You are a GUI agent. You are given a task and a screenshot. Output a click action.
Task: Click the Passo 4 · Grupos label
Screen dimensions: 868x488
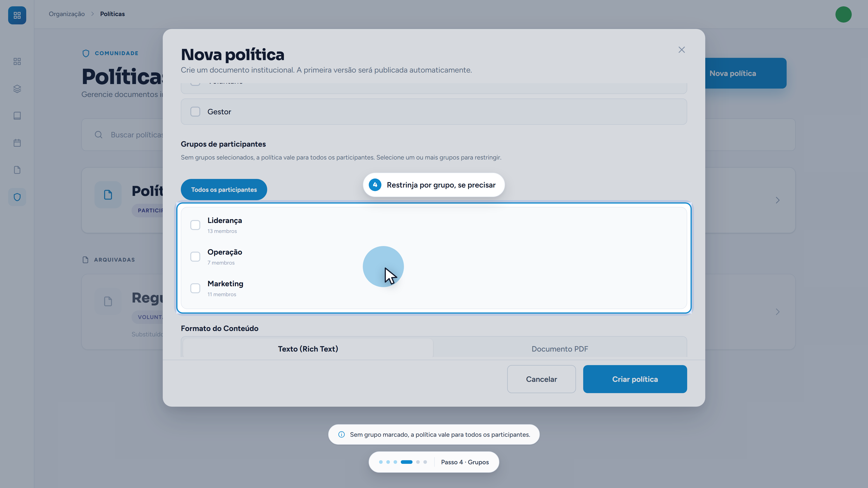(x=465, y=462)
